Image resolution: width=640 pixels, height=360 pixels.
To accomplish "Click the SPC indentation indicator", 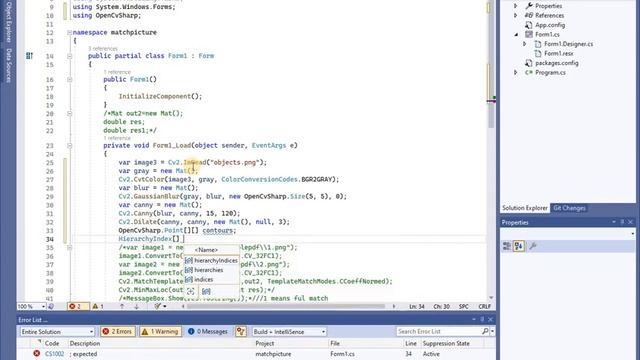I will click(x=464, y=307).
